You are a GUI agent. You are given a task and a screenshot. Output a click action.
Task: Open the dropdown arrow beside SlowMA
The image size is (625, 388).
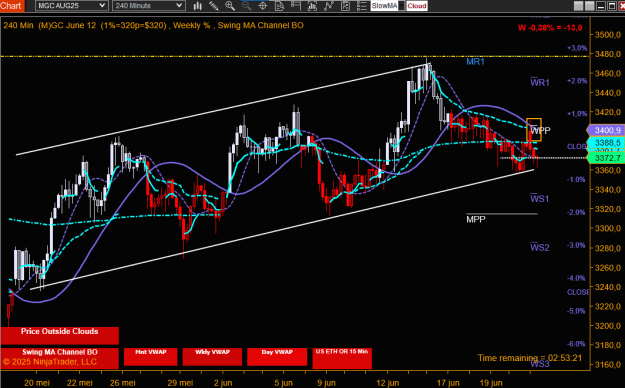[x=401, y=6]
